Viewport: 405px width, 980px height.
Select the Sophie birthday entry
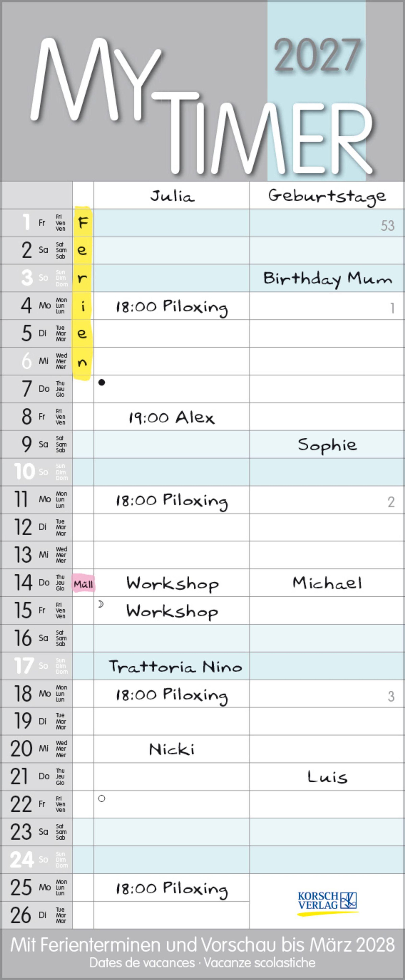(x=327, y=445)
